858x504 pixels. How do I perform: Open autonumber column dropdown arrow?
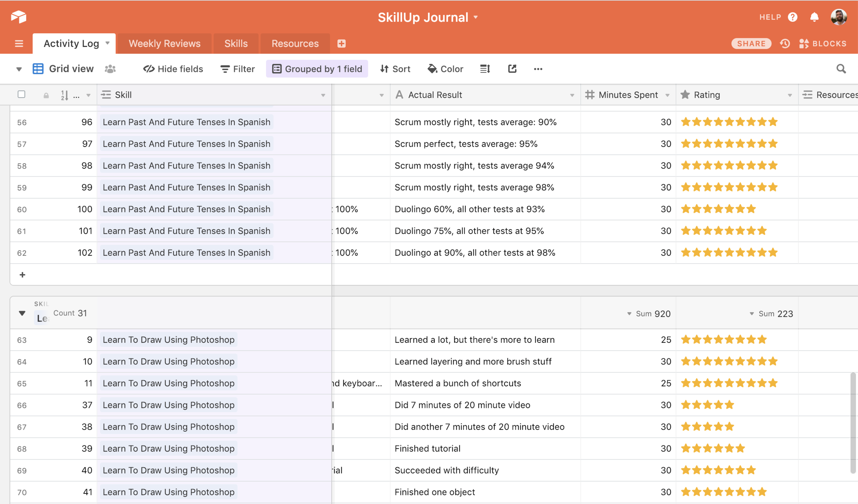pyautogui.click(x=89, y=95)
